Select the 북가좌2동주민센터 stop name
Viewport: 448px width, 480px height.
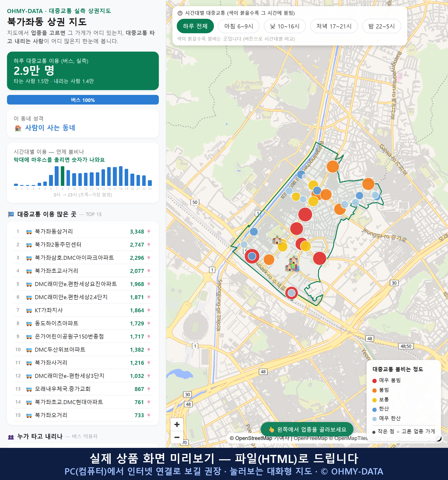(x=58, y=244)
